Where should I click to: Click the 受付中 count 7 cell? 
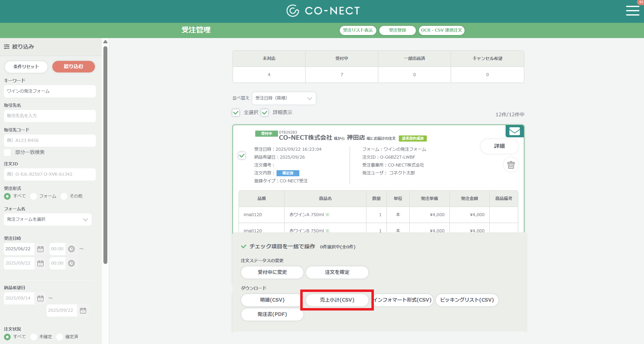pos(342,75)
